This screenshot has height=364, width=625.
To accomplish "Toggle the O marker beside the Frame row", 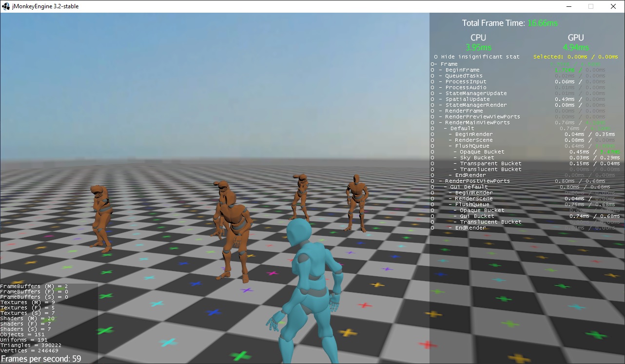I will tap(432, 64).
